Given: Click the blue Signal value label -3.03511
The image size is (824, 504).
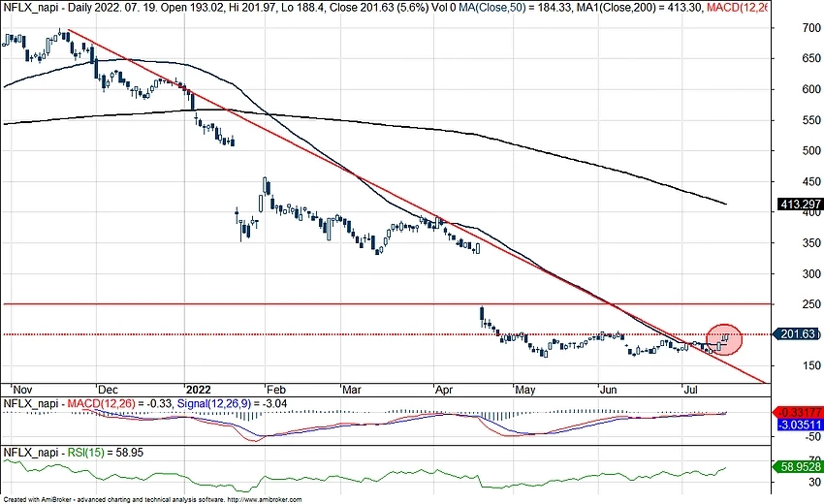Looking at the screenshot, I should click(800, 425).
